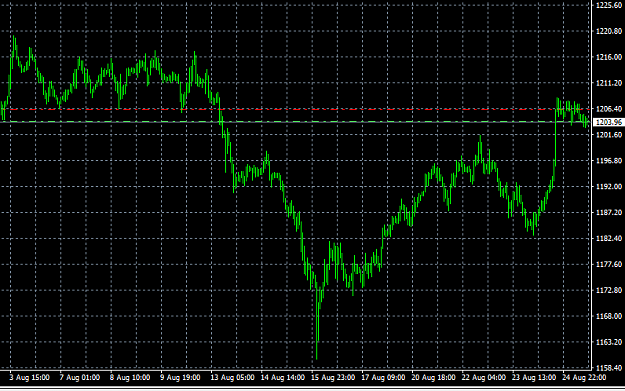Click the 1187.20 price scale label
This screenshot has width=625, height=391.
click(609, 212)
